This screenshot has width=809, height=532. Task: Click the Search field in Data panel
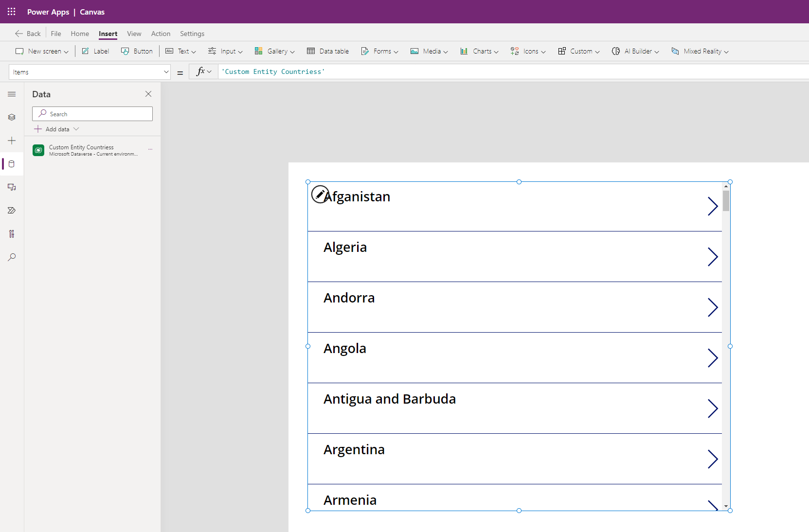[x=92, y=114]
